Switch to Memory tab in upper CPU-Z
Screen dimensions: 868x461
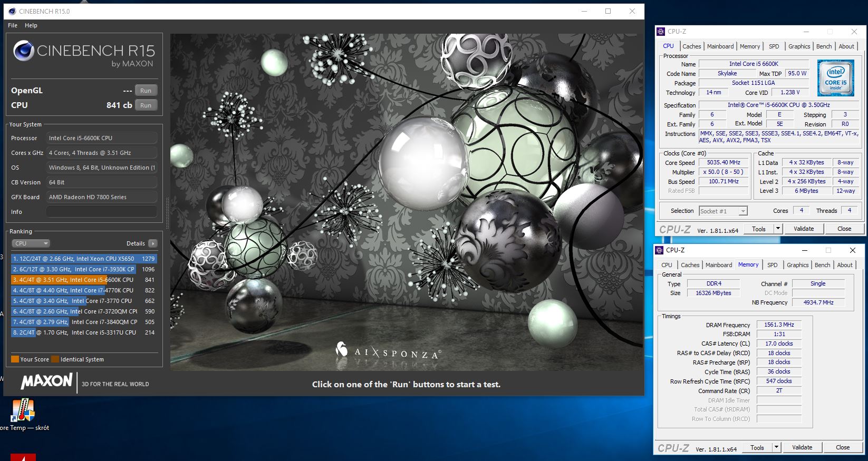click(x=749, y=46)
